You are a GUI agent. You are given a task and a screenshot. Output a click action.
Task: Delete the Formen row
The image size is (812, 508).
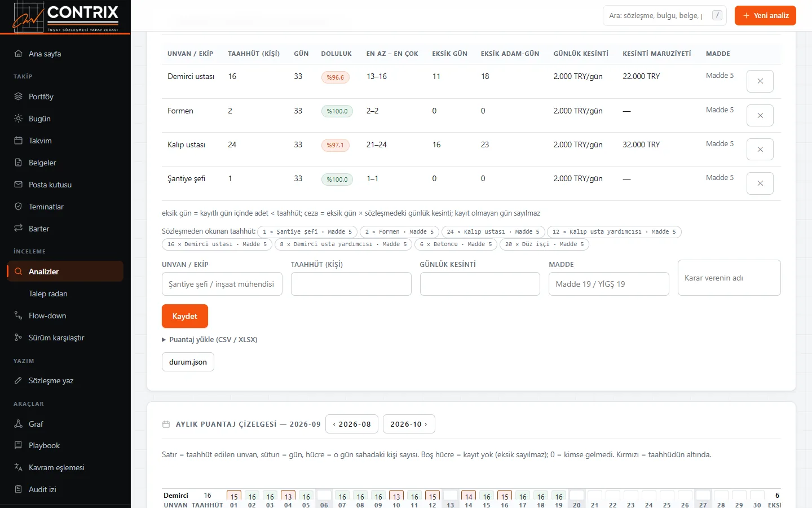pos(760,116)
